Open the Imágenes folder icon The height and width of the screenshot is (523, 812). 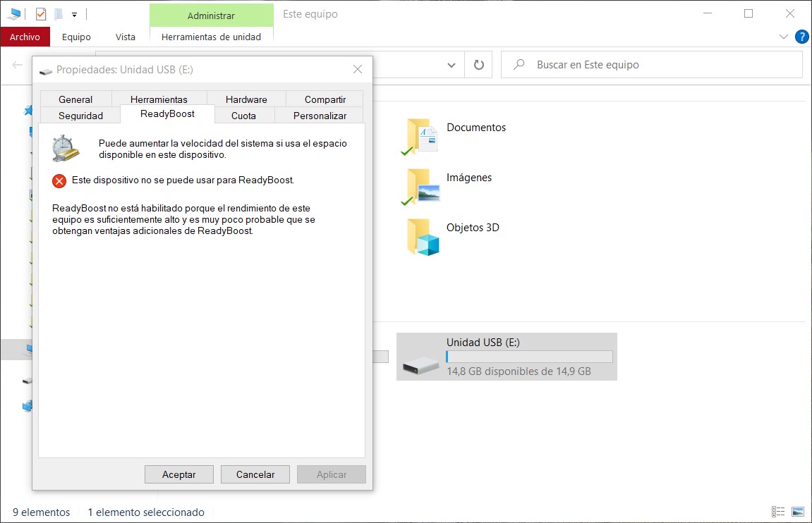point(422,186)
